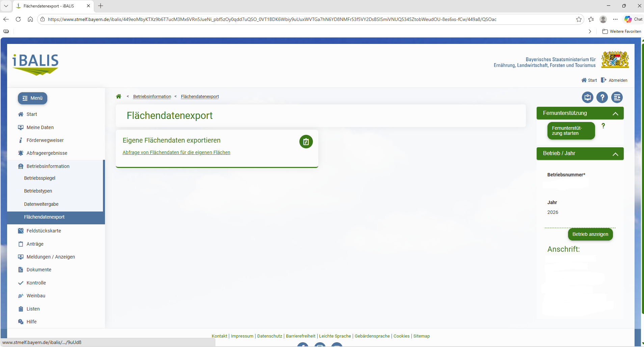Start remote support with Fernunterstützung starten

pos(571,131)
